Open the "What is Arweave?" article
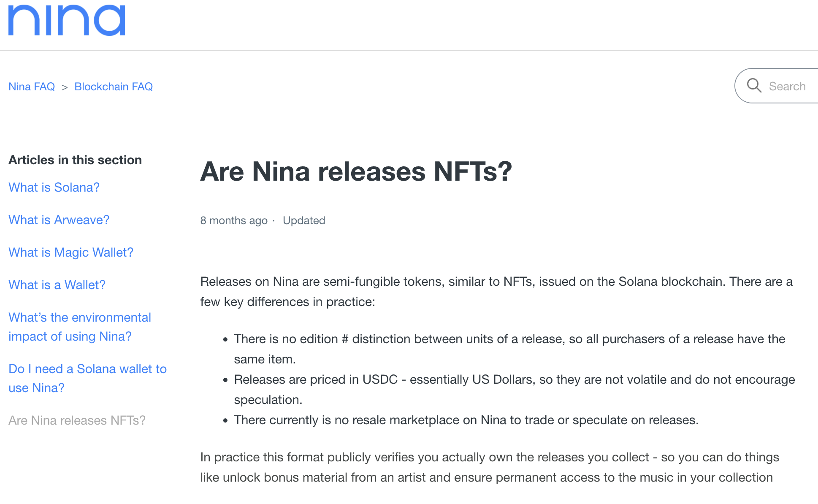This screenshot has height=504, width=818. tap(59, 220)
